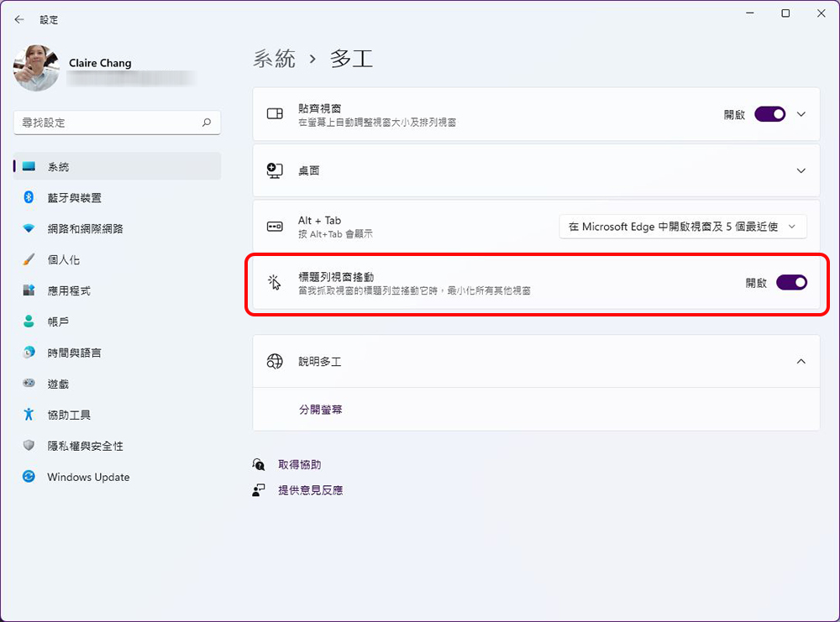Click the 應用程式 apps icon

click(29, 290)
